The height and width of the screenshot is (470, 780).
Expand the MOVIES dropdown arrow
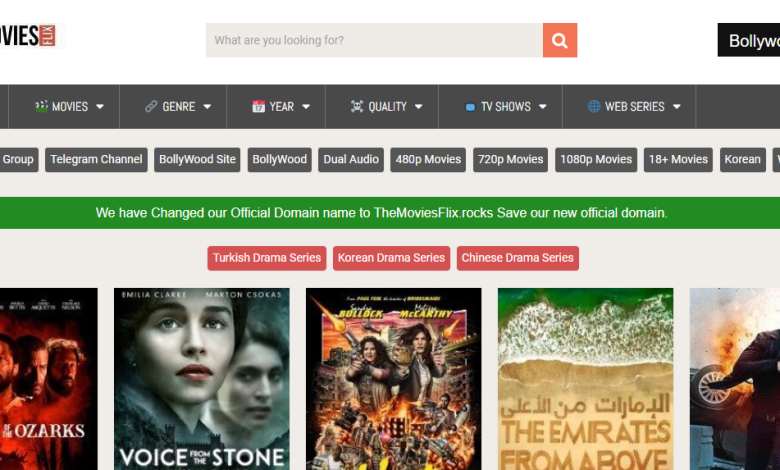[x=100, y=106]
